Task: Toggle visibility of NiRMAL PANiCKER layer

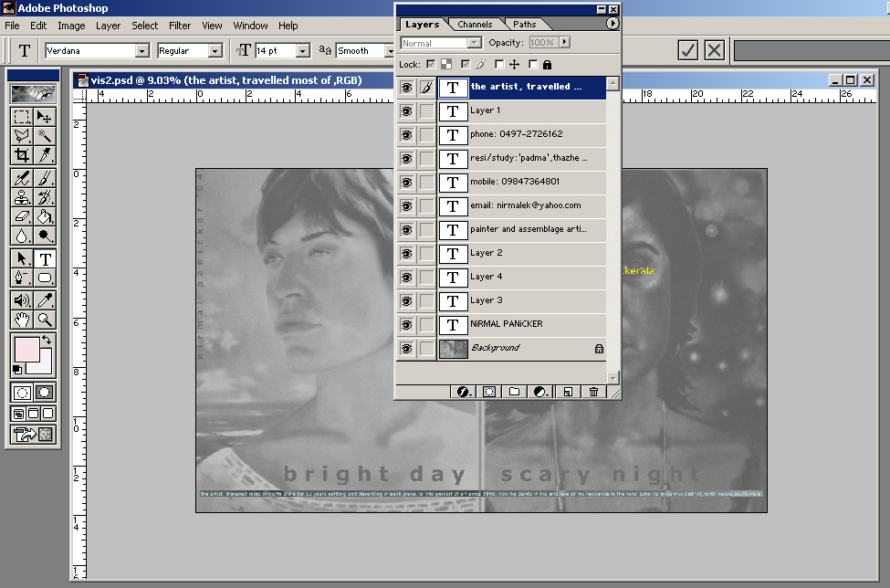Action: 406,324
